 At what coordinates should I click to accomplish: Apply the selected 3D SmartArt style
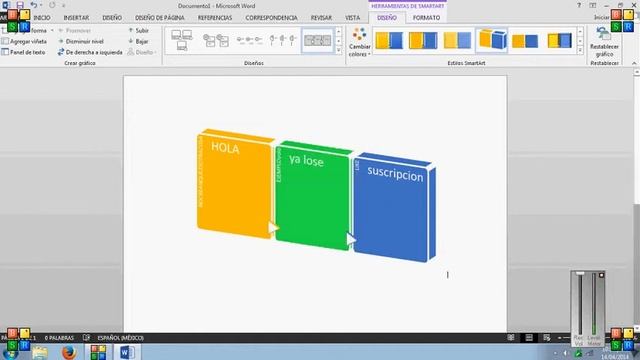coord(492,40)
